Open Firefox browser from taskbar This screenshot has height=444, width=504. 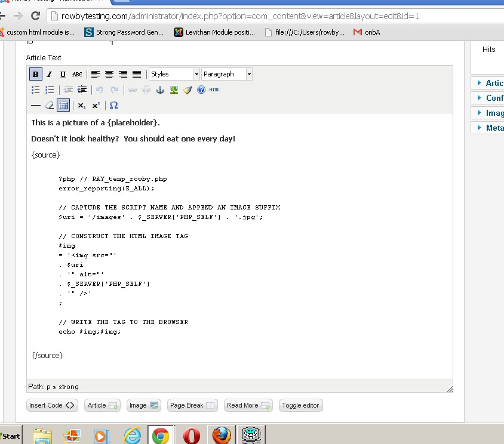(x=222, y=434)
